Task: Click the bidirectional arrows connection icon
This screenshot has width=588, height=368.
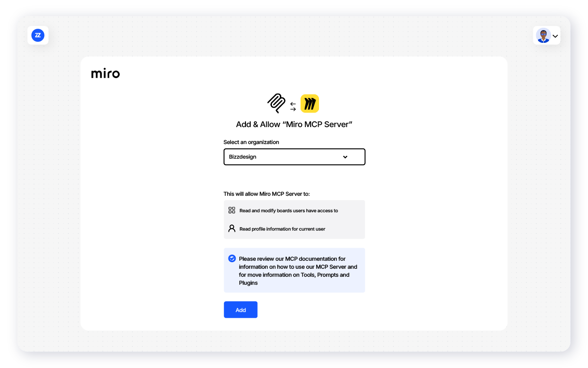Action: (293, 106)
